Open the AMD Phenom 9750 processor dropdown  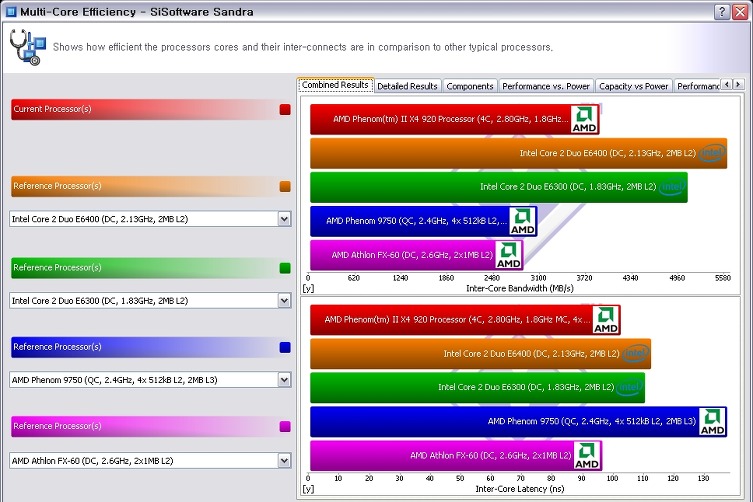[284, 380]
